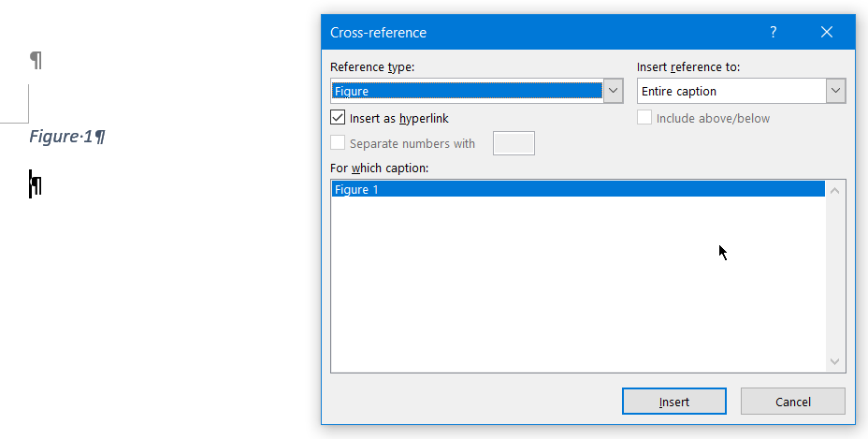Toggle Include above/below checkbox
This screenshot has width=868, height=439.
644,118
